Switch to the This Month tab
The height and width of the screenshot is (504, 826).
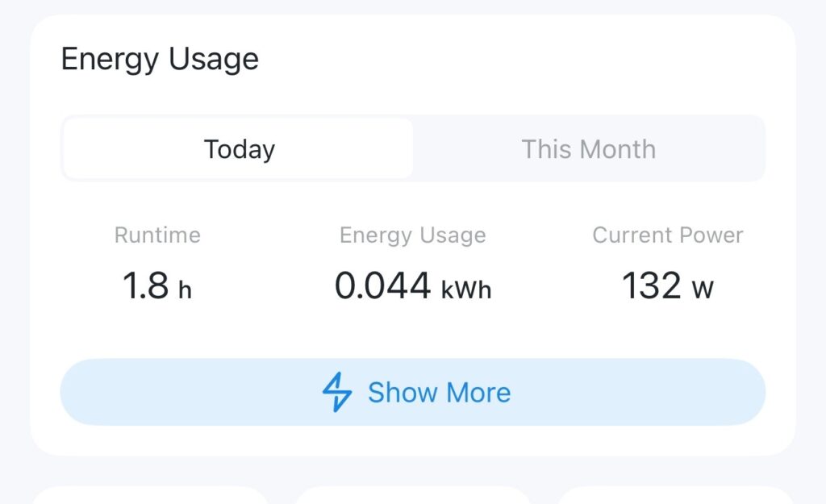[588, 149]
